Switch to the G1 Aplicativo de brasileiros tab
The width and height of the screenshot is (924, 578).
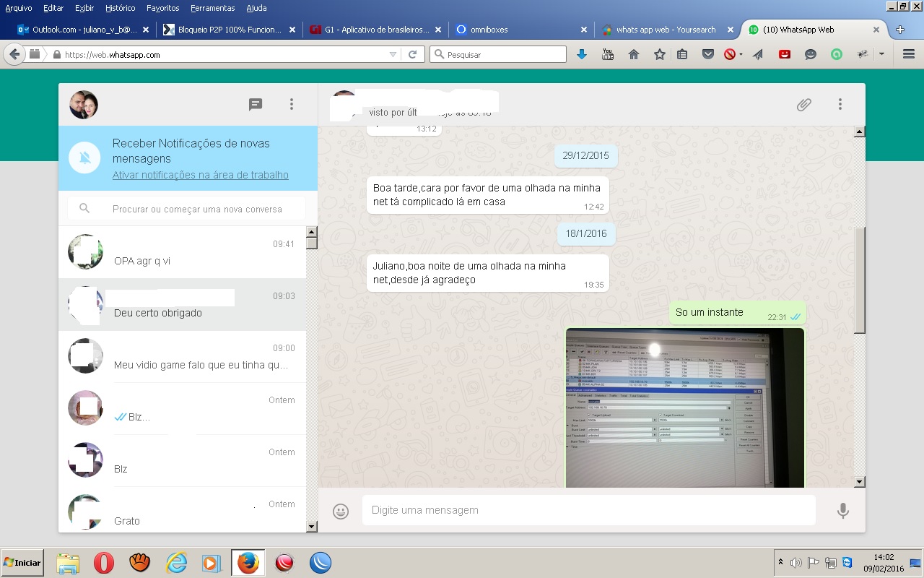[375, 30]
